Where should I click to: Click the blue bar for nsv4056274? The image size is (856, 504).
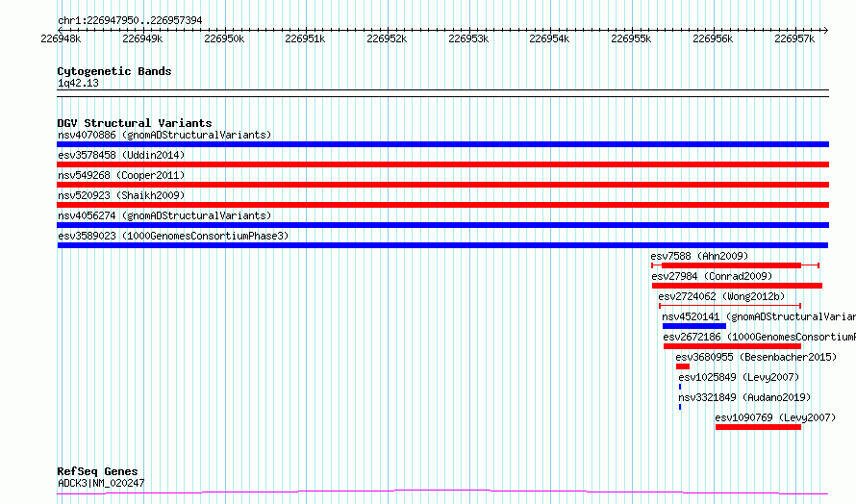tap(442, 225)
